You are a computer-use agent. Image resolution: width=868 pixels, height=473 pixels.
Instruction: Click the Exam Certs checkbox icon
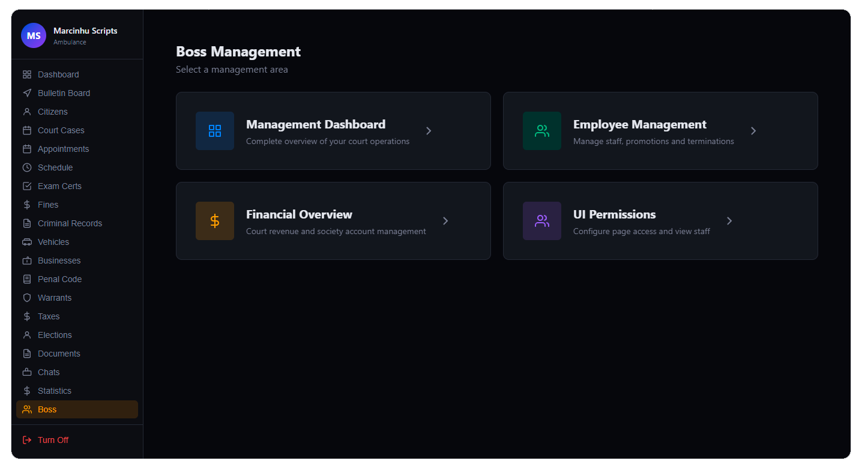pyautogui.click(x=27, y=186)
